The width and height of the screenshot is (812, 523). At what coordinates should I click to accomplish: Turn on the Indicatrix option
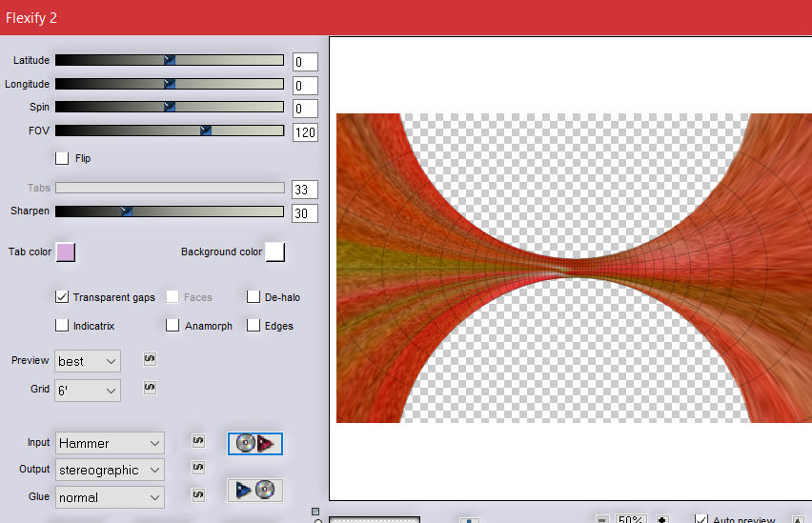62,325
